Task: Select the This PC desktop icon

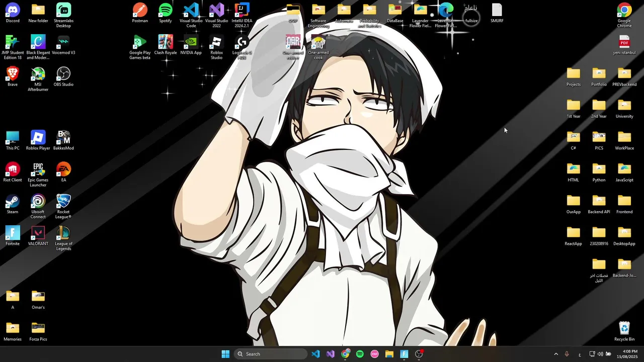Action: point(13,140)
